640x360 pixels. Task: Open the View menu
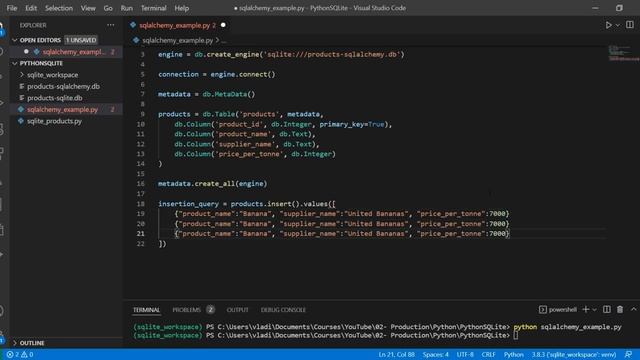[x=88, y=8]
